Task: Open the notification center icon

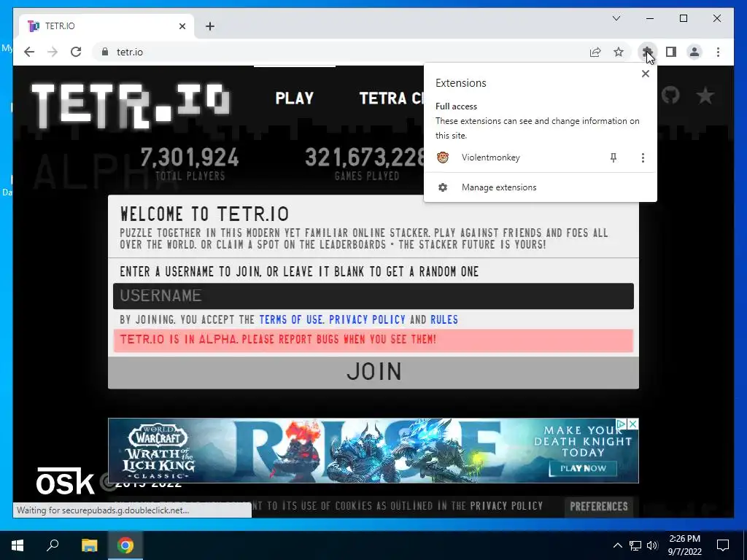Action: tap(723, 545)
